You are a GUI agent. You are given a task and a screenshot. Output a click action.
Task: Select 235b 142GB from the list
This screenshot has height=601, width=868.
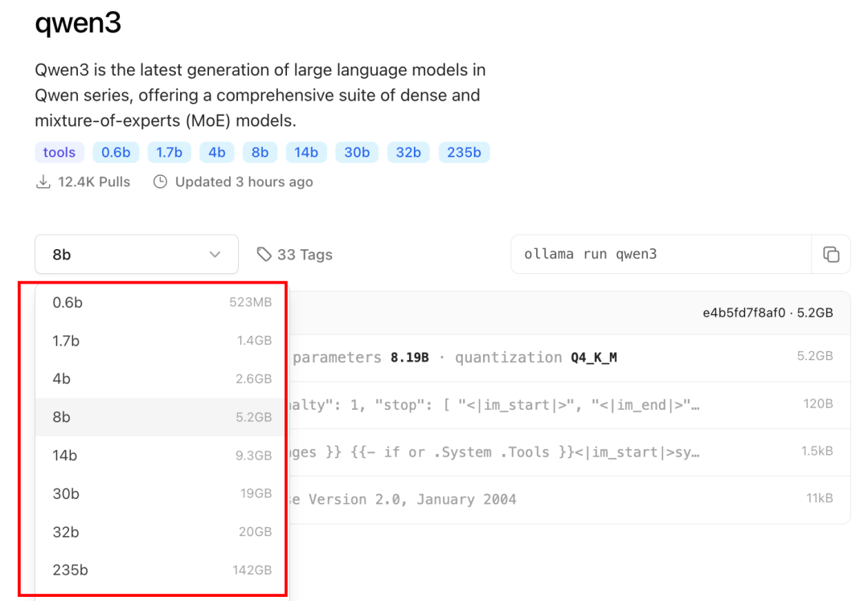click(159, 570)
